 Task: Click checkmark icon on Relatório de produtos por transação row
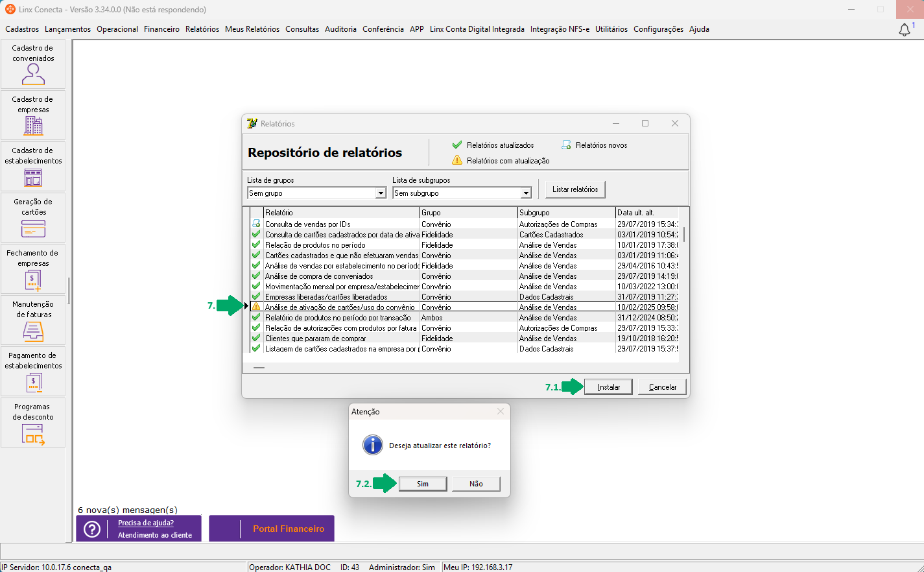(x=256, y=317)
